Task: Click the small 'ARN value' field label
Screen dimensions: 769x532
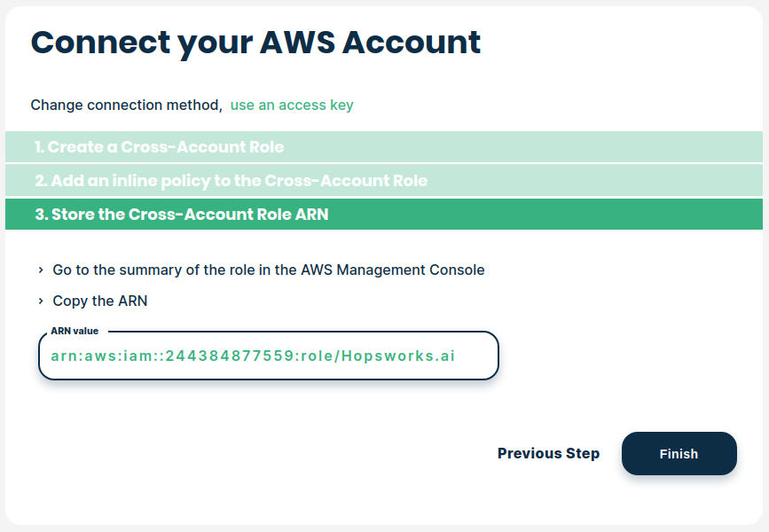Action: (75, 331)
